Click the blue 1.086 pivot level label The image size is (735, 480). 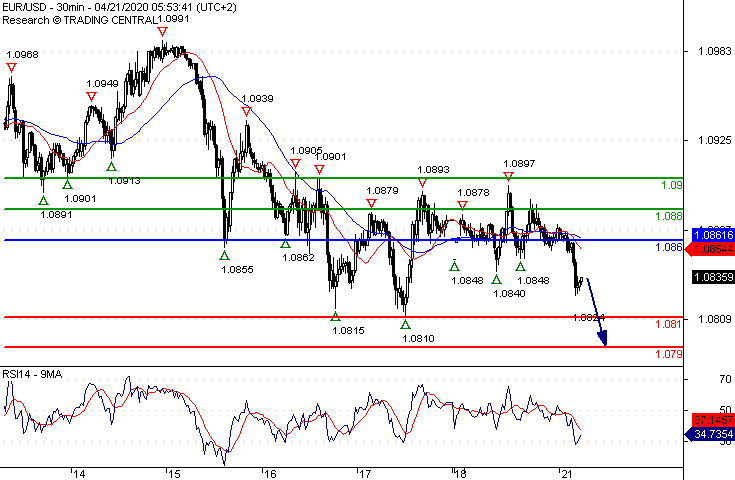point(668,247)
